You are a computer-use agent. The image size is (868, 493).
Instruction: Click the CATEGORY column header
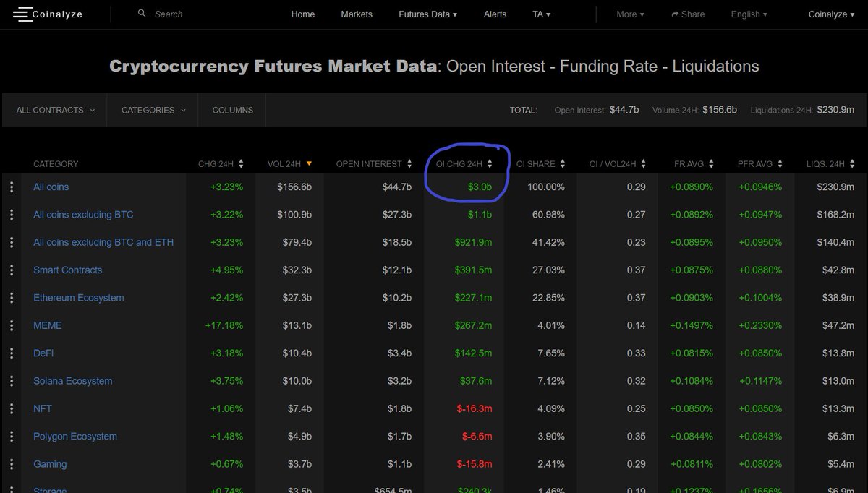tap(56, 164)
